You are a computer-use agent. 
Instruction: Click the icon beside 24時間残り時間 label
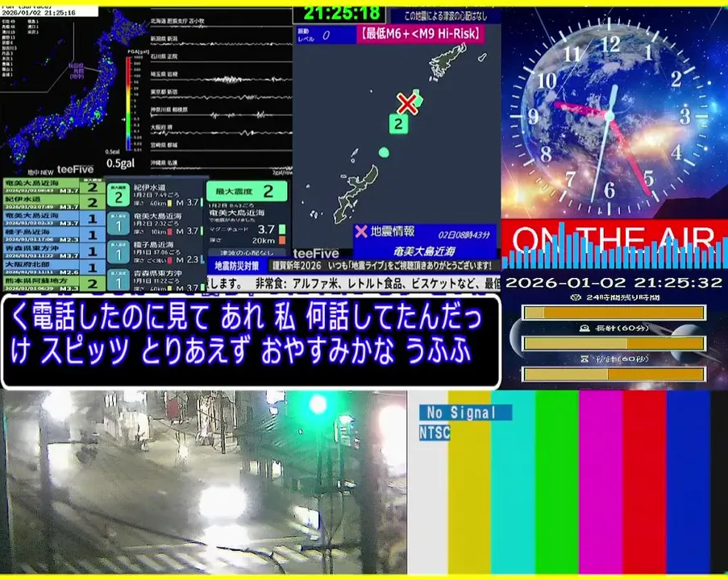[x=576, y=297]
